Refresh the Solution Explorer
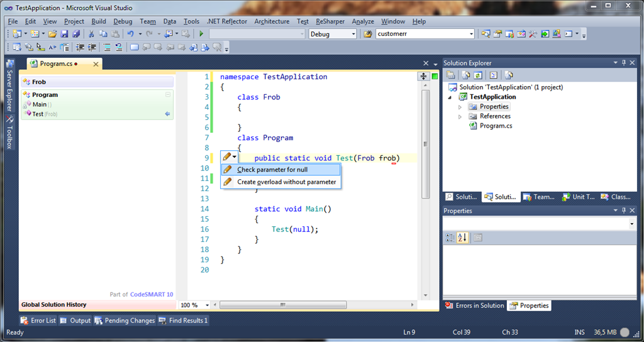 tap(478, 75)
